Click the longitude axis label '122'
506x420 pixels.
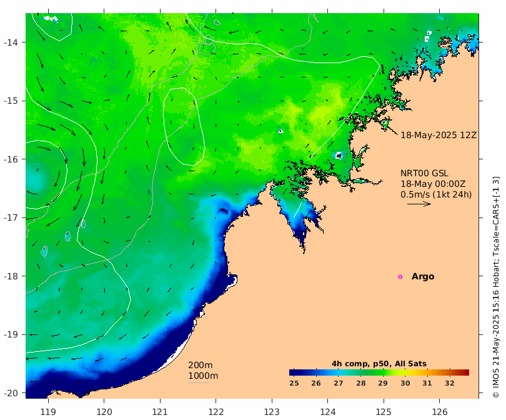coord(216,412)
